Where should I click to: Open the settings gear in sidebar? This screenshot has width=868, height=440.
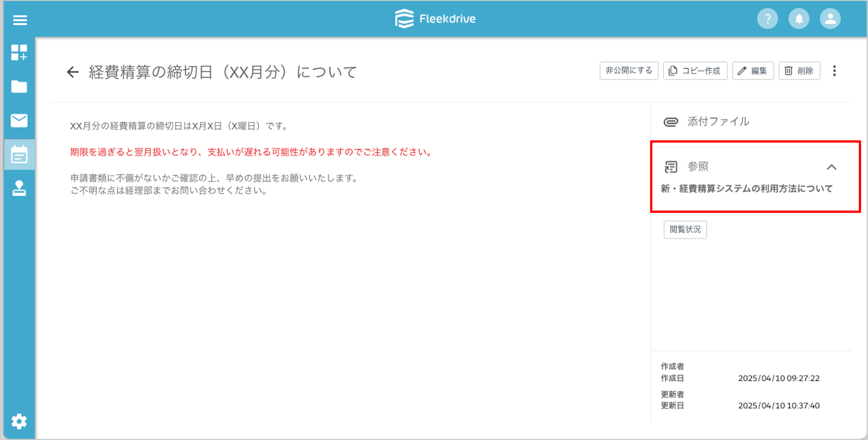pyautogui.click(x=19, y=421)
